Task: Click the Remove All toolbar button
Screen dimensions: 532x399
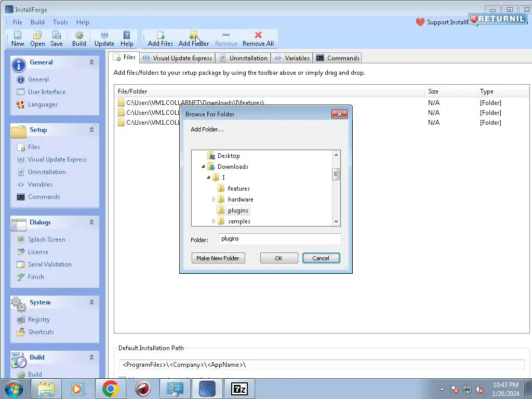Action: (x=258, y=38)
